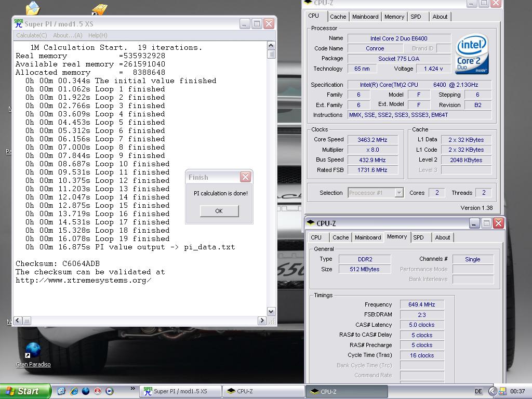Open the orange desktop shortcut icon at the top

[x=99, y=9]
